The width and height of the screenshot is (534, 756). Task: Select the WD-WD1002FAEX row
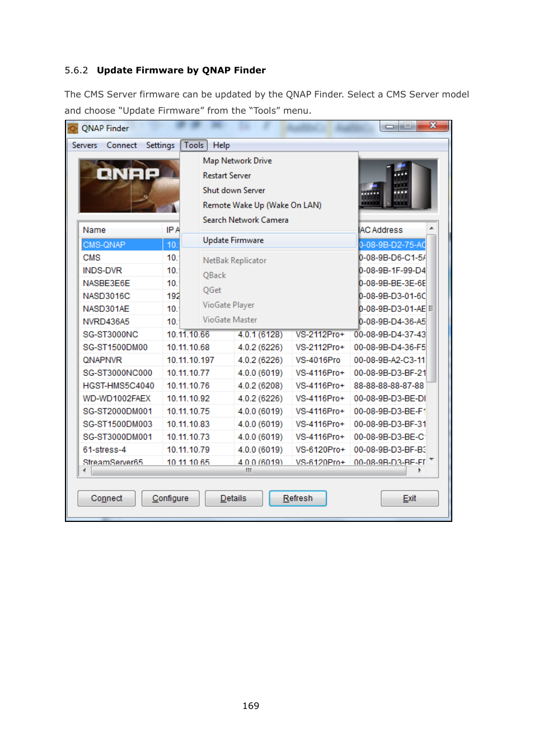(x=254, y=399)
